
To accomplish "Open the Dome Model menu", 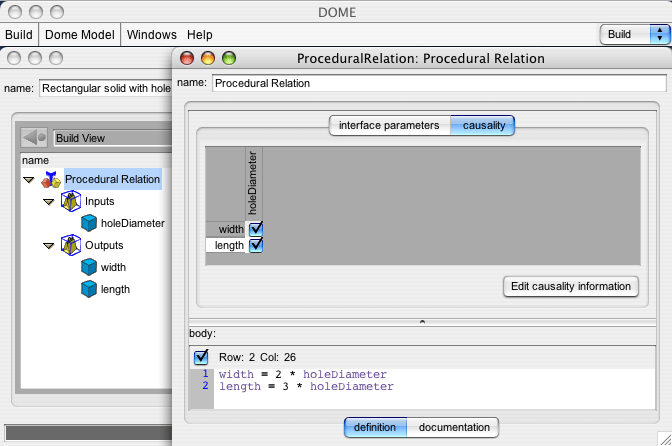I will (x=80, y=35).
